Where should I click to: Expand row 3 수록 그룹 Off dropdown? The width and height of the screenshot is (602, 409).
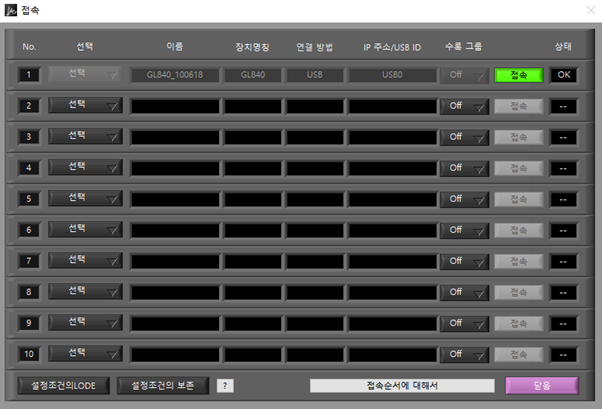(464, 137)
